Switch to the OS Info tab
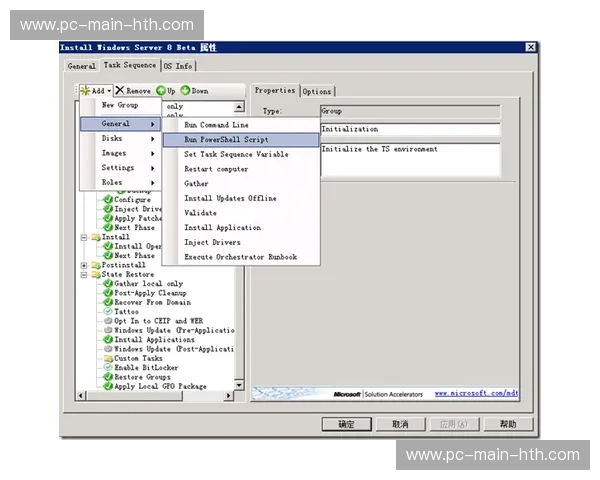The width and height of the screenshot is (600, 480). (x=178, y=66)
